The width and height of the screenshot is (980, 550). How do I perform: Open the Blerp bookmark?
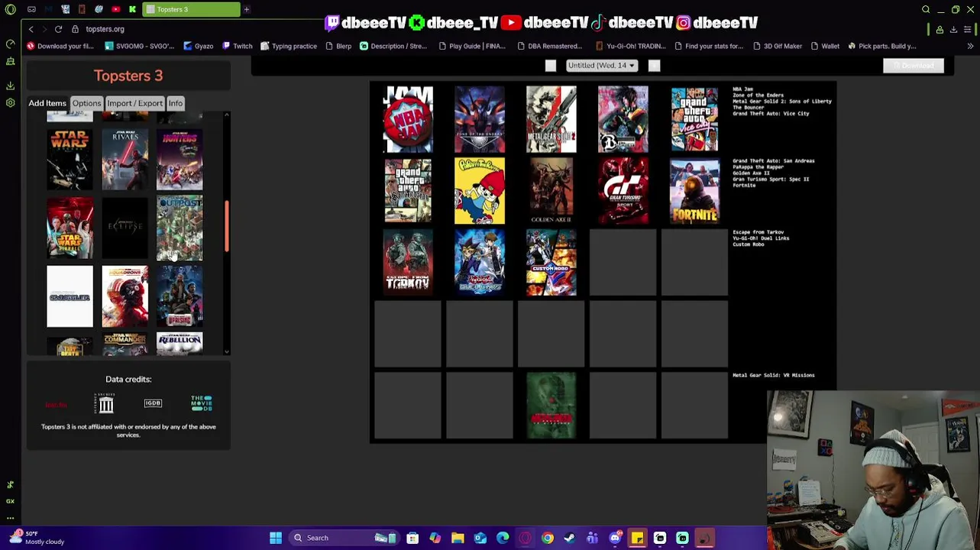point(338,46)
